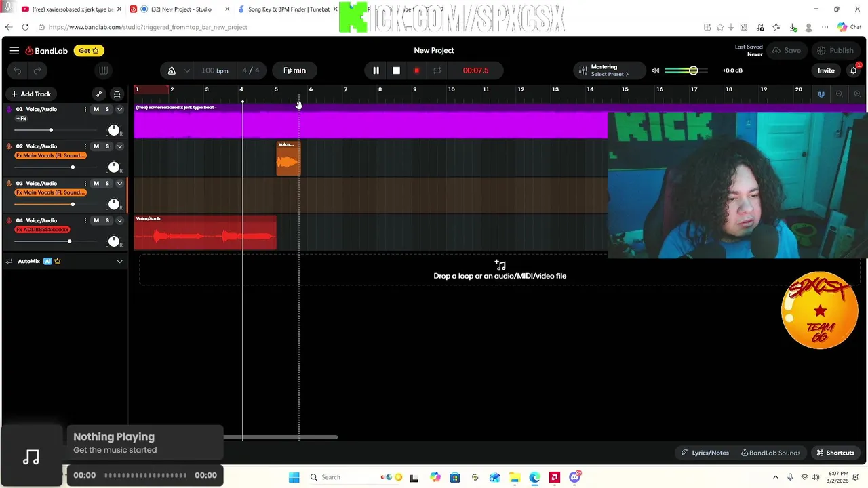868x488 pixels.
Task: Undo the last action
Action: pyautogui.click(x=18, y=70)
